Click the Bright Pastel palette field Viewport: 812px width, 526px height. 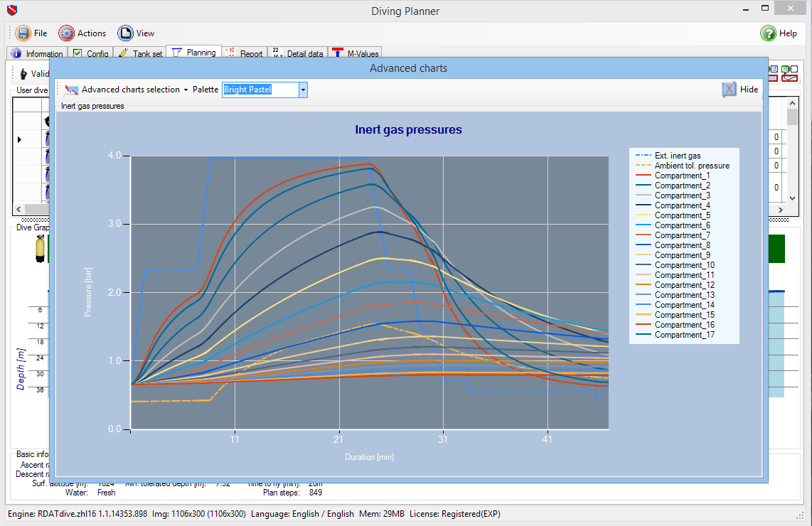[x=260, y=90]
